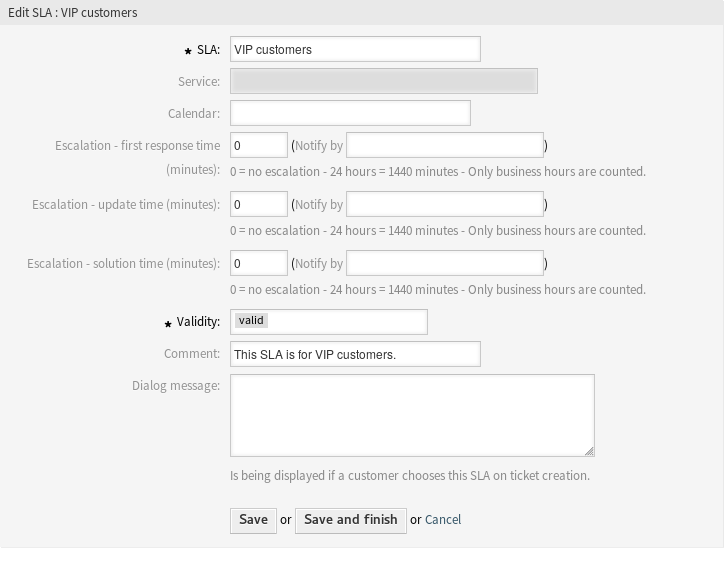Screen dimensions: 725x561
Task: Open the disabled Service selection field
Action: click(384, 81)
